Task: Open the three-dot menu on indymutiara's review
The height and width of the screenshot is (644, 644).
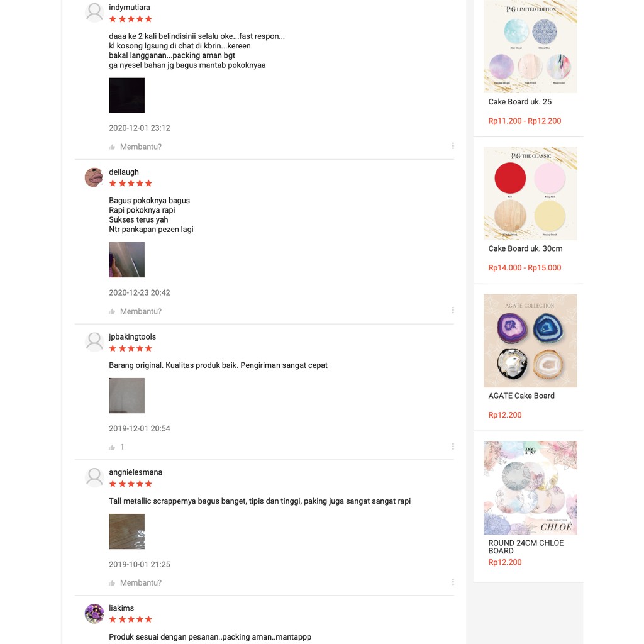Action: 453,146
